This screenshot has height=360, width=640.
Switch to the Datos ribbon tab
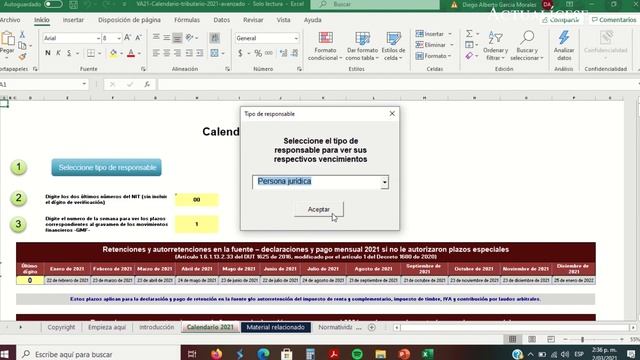coord(222,20)
